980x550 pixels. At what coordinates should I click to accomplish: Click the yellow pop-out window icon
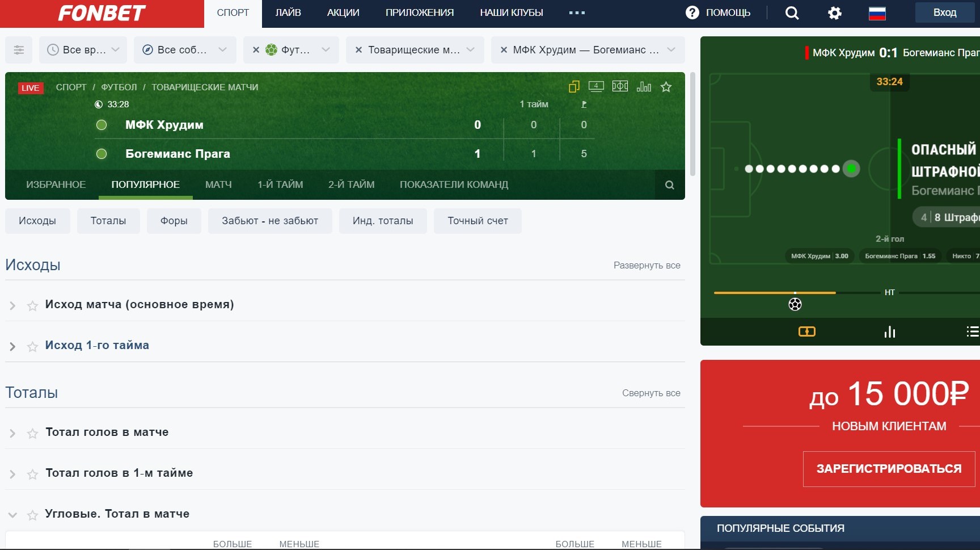point(574,86)
